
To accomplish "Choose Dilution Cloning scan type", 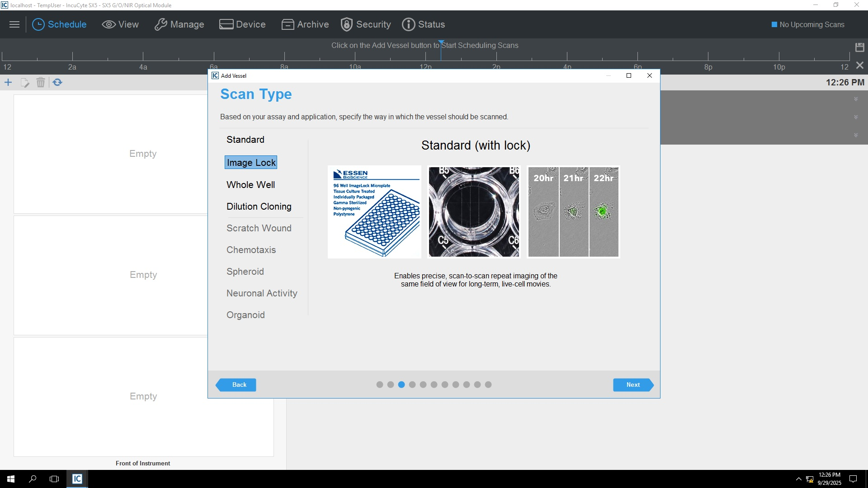I will click(259, 206).
